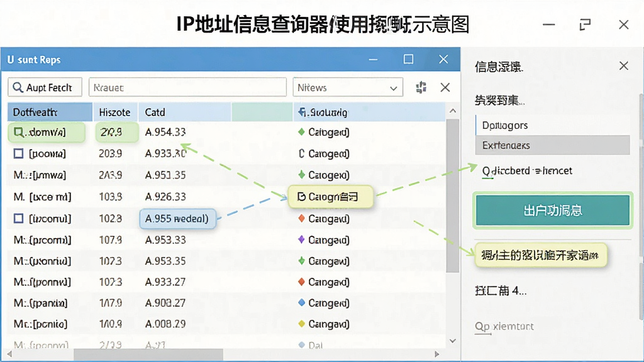Select the value 203.9
The width and height of the screenshot is (644, 362).
(x=111, y=153)
